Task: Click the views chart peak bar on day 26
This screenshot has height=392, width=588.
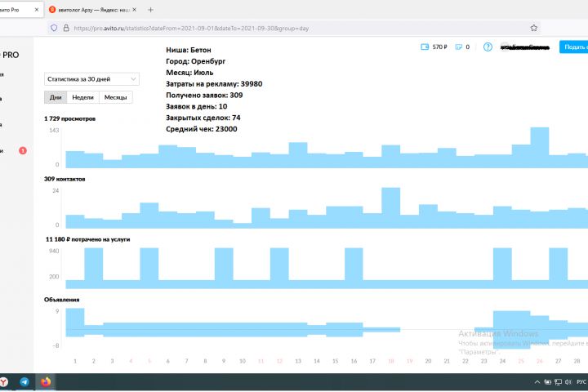Action: (x=540, y=148)
